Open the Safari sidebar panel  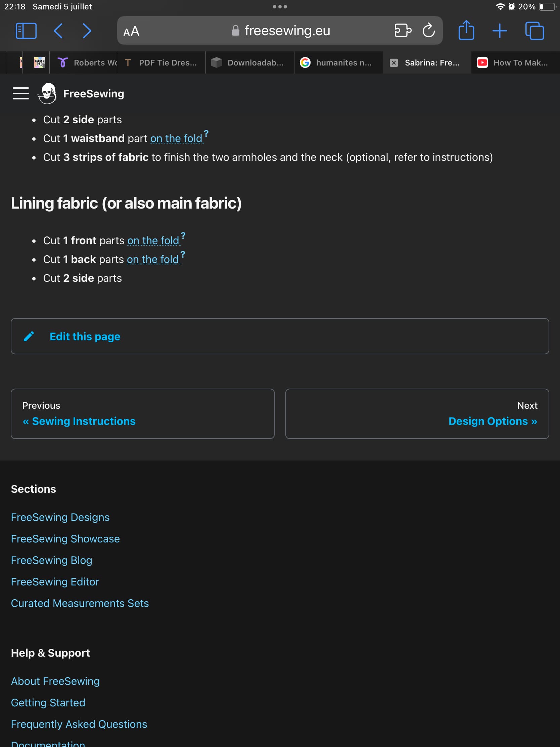[26, 31]
